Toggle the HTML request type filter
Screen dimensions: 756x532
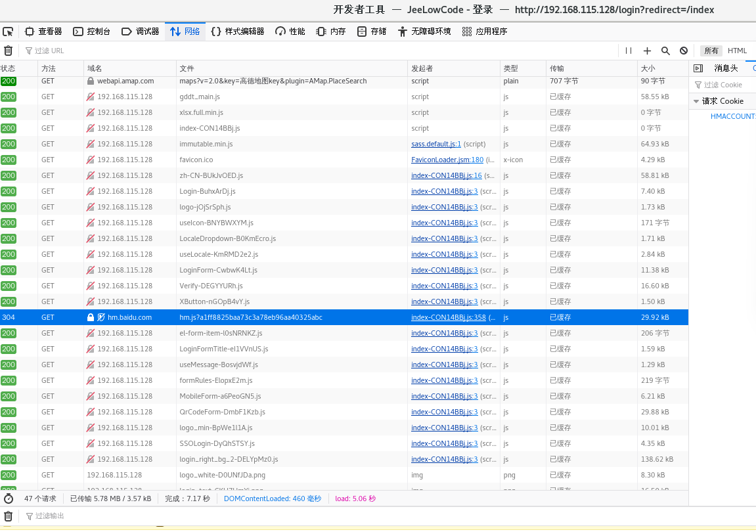tap(737, 51)
